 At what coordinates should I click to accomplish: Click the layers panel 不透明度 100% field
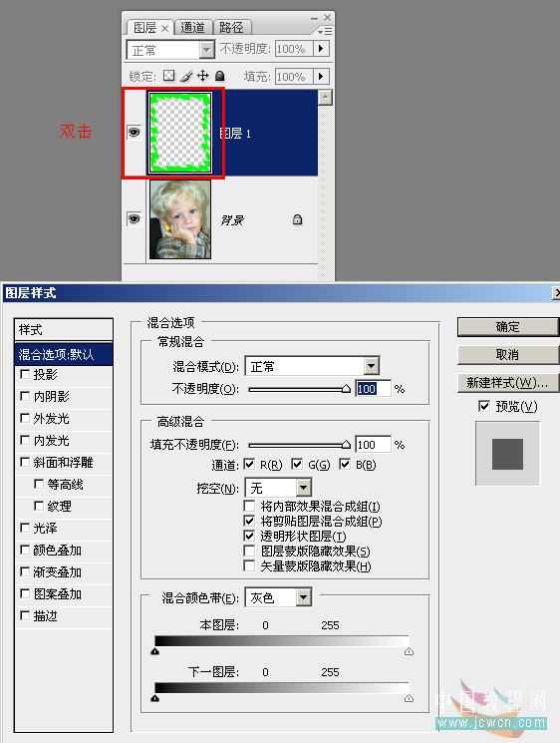point(294,48)
